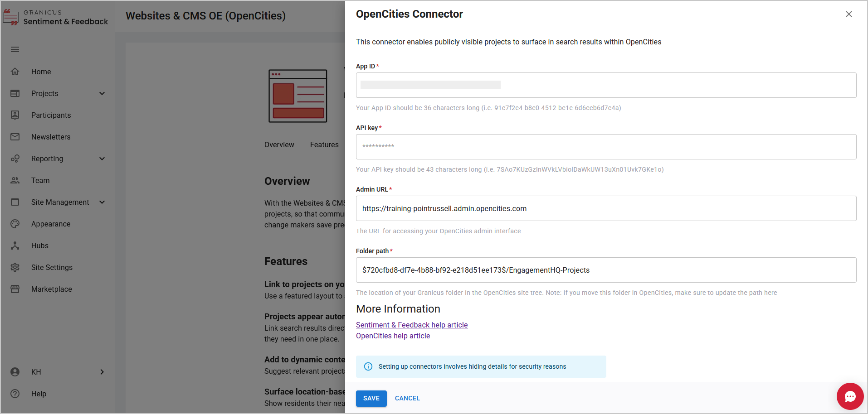
Task: Click the Websites & CMS OE page title
Action: tap(205, 16)
